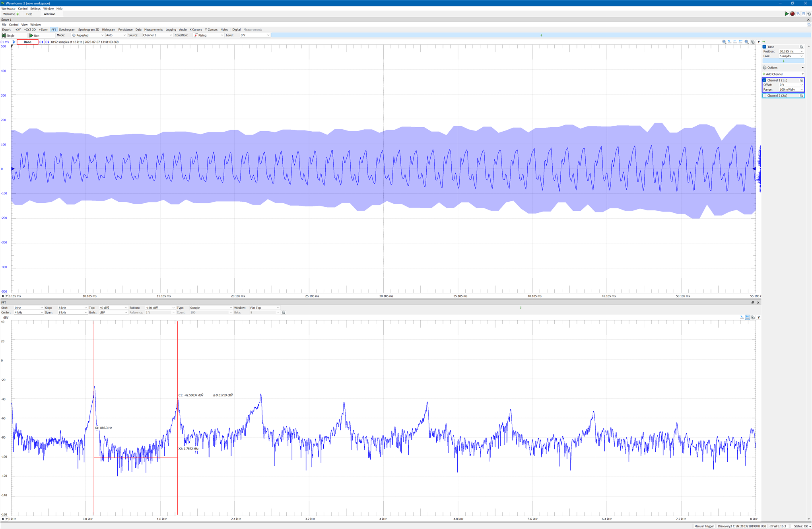
Task: Open the Mode Repeated dropdown
Action: point(87,35)
